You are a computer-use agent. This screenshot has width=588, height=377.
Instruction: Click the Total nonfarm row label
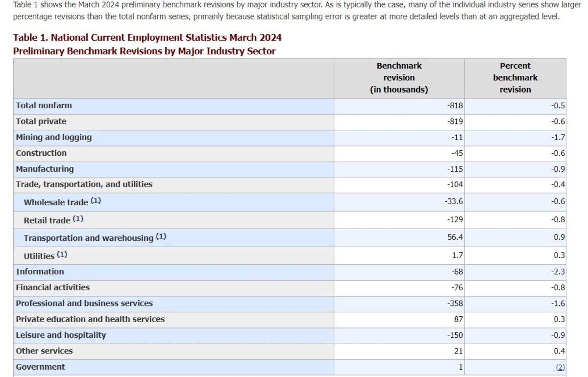(44, 105)
